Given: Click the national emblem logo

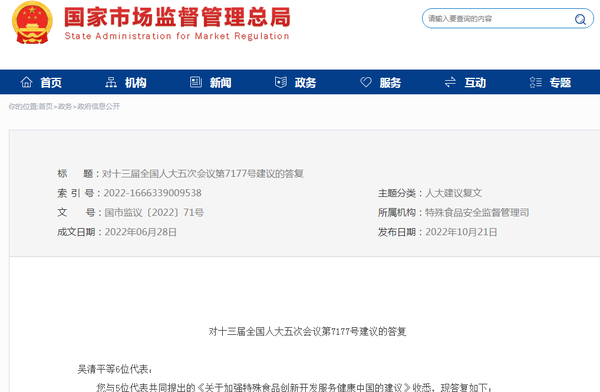Looking at the screenshot, I should click(x=32, y=23).
